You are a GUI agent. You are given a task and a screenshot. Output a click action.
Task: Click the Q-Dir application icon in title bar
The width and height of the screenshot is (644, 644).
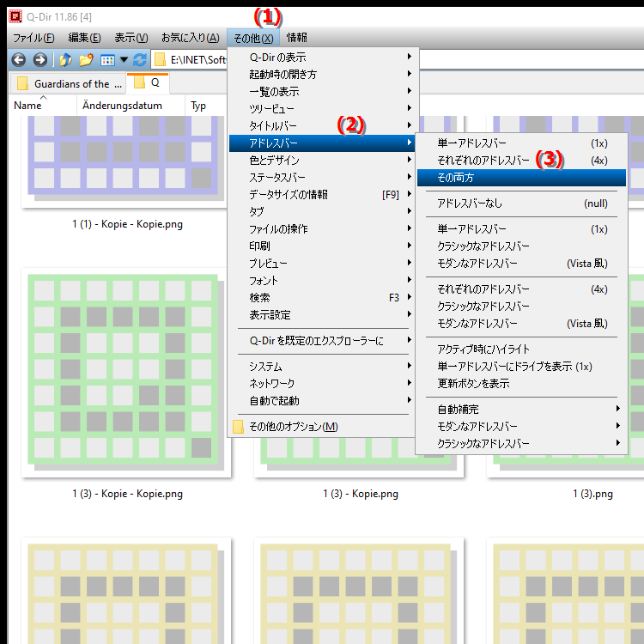(x=15, y=16)
